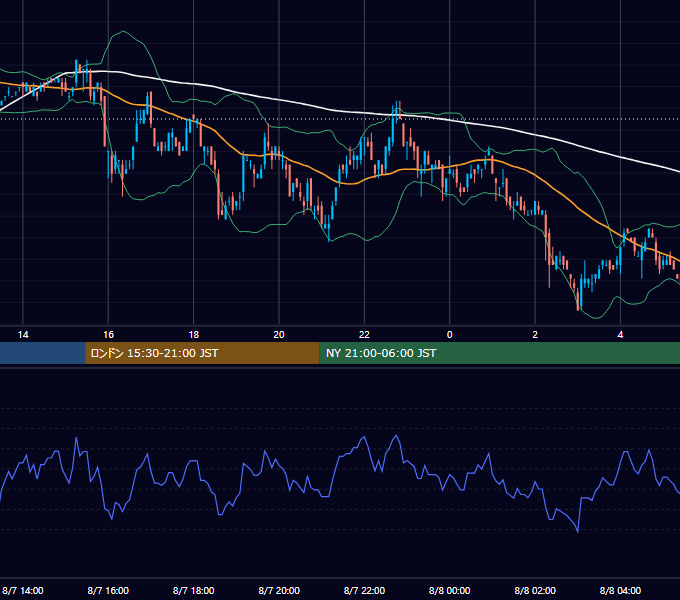Click the hour label 18 on price chart axis
Viewport: 680px width, 600px height.
194,334
